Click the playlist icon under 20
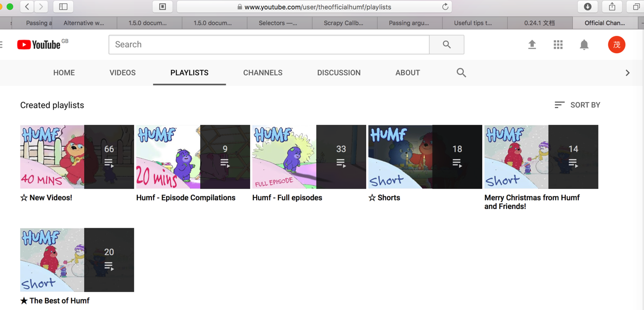 click(109, 265)
